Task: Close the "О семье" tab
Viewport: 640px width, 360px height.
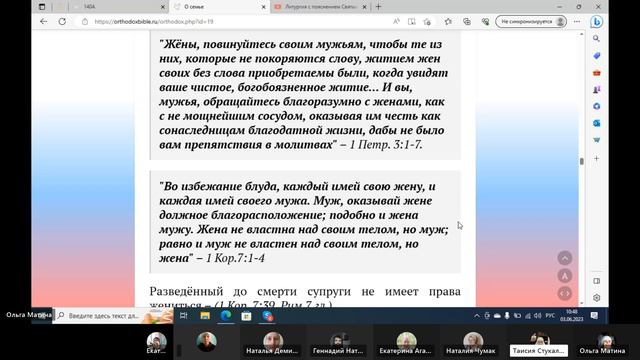Action: tap(264, 7)
